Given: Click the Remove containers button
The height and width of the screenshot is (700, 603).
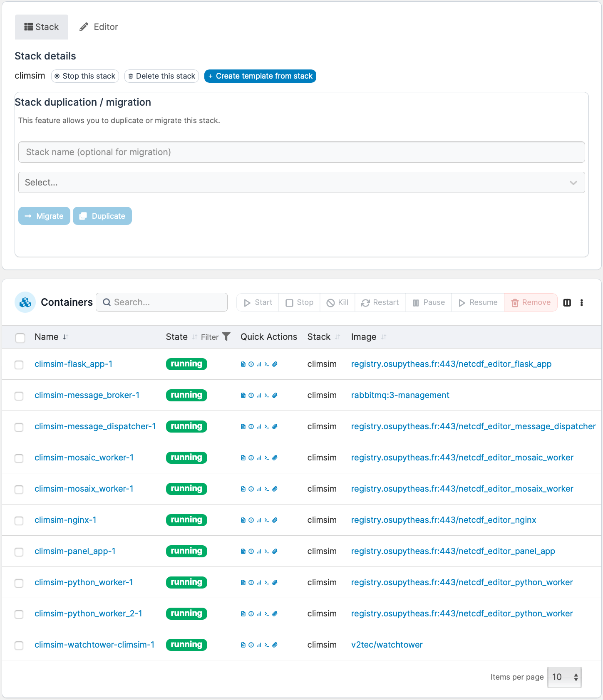Looking at the screenshot, I should (531, 302).
